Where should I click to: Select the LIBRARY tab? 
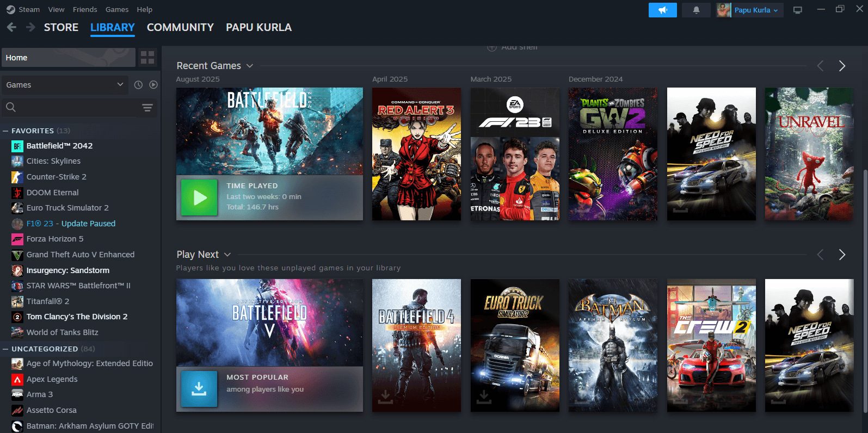(113, 27)
